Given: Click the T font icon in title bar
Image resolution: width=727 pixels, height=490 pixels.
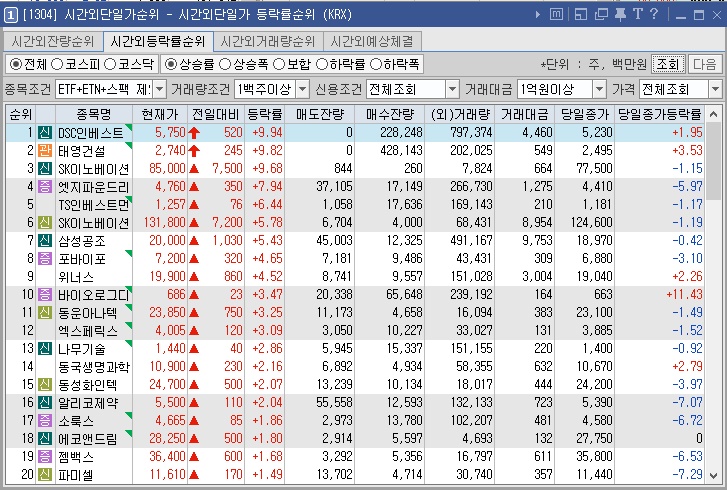Looking at the screenshot, I should coord(638,14).
